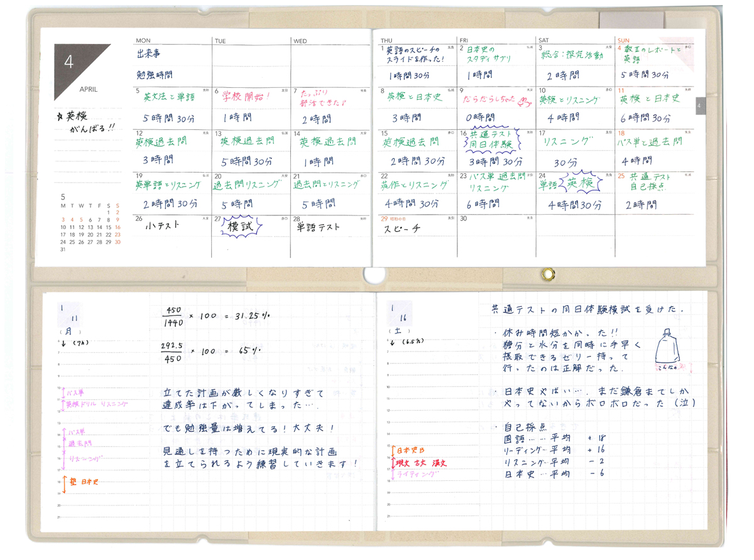
Task: Click the line でも勉強量は増えてる!大丈夫!
Action: [249, 429]
